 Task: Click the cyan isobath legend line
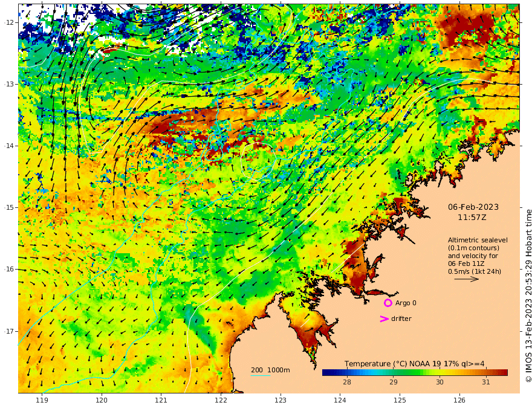[261, 375]
